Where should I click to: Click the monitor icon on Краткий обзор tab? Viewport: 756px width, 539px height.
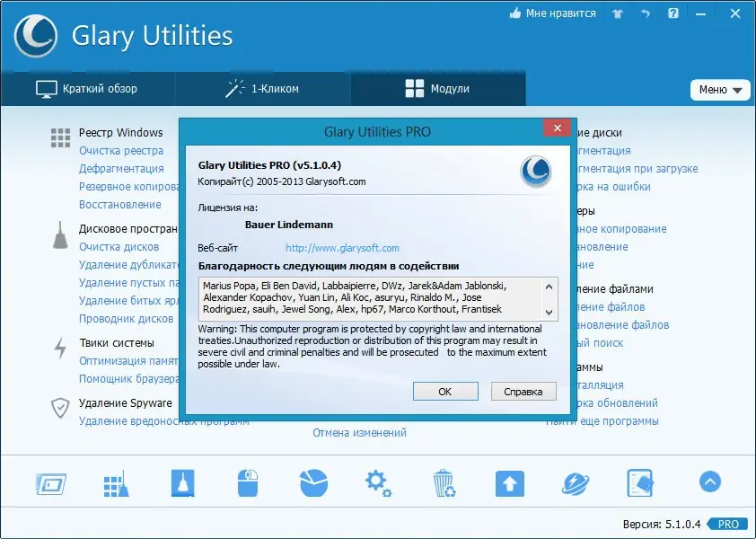point(47,89)
